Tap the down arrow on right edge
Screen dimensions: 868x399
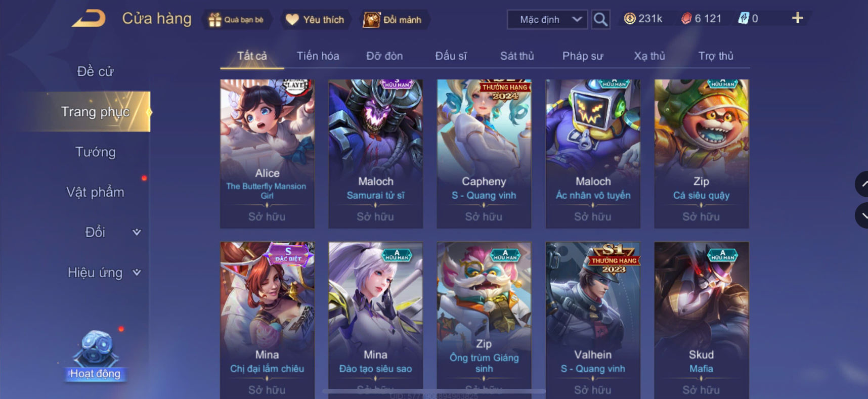tap(862, 215)
